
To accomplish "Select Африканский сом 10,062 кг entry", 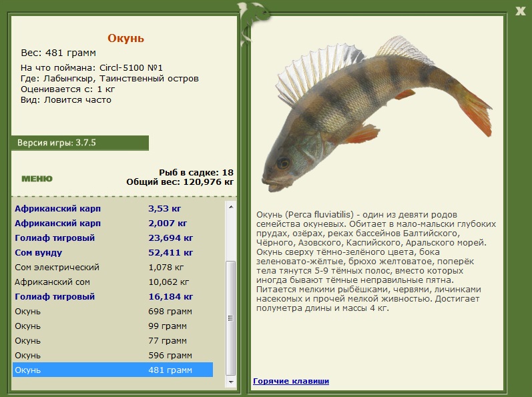I will point(113,282).
